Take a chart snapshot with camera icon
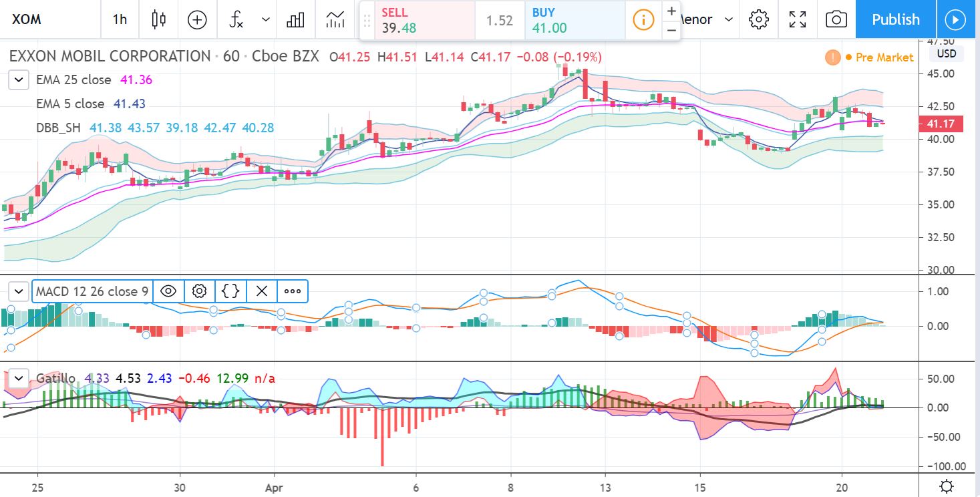980x497 pixels. point(836,19)
